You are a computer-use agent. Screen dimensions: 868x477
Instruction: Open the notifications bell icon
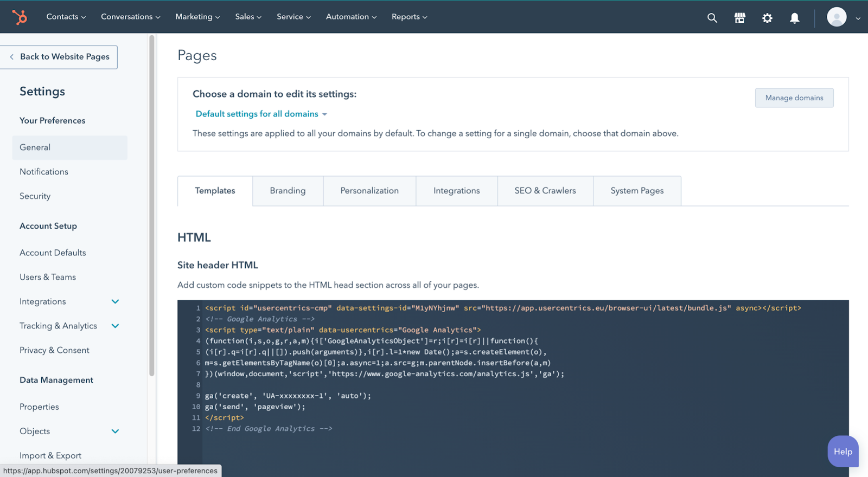[795, 18]
